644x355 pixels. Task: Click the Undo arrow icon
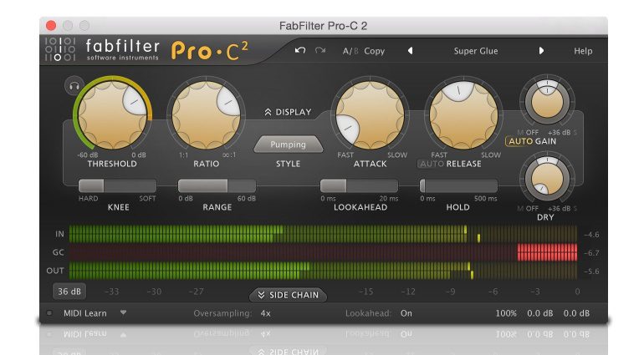pos(300,50)
